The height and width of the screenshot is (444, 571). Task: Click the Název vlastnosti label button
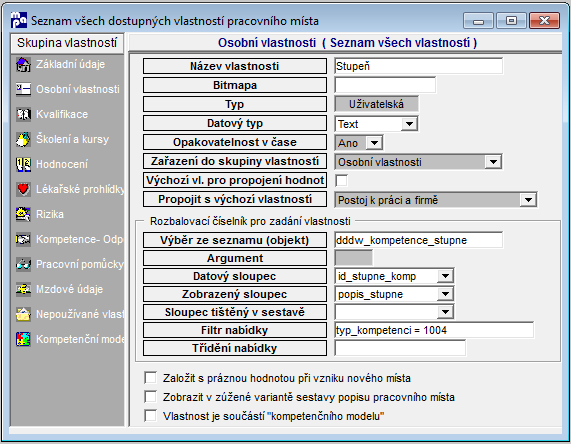coord(235,66)
